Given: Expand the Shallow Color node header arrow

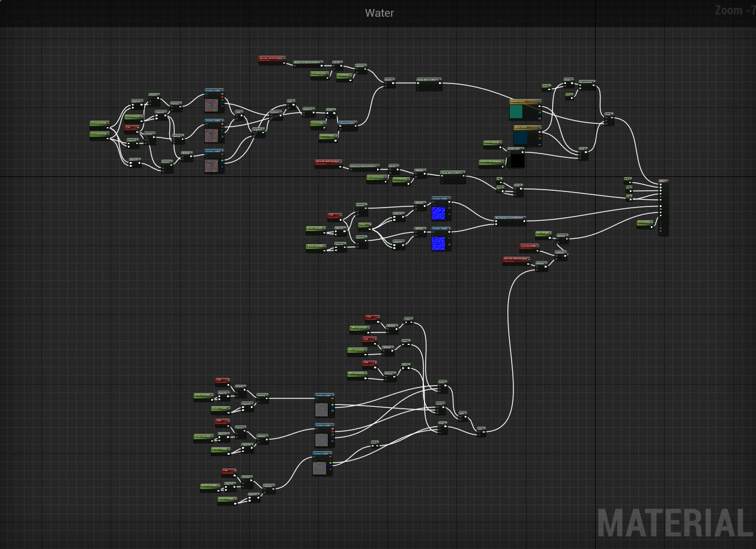Looking at the screenshot, I should click(539, 101).
